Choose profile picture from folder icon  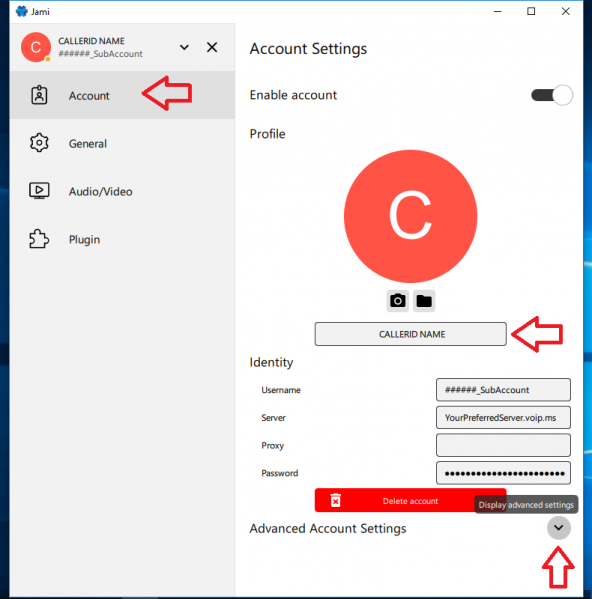point(424,301)
